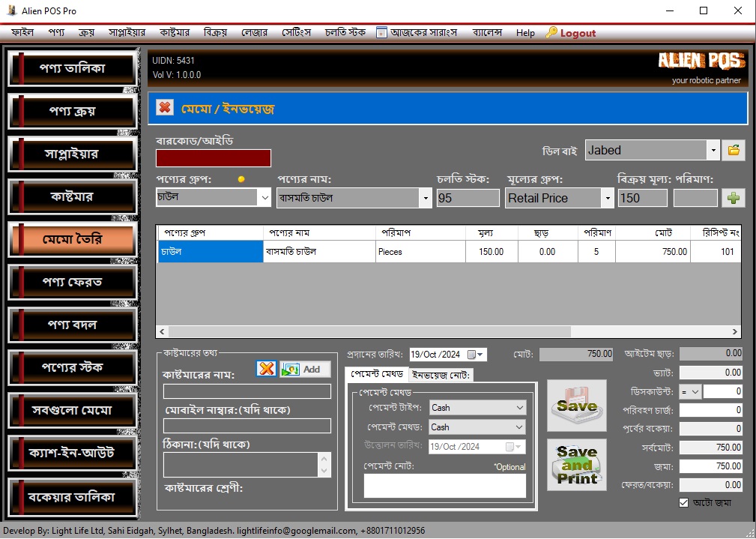Screen dimensions: 756x539
Task: Click the Save floppy disk icon button
Action: [576, 406]
